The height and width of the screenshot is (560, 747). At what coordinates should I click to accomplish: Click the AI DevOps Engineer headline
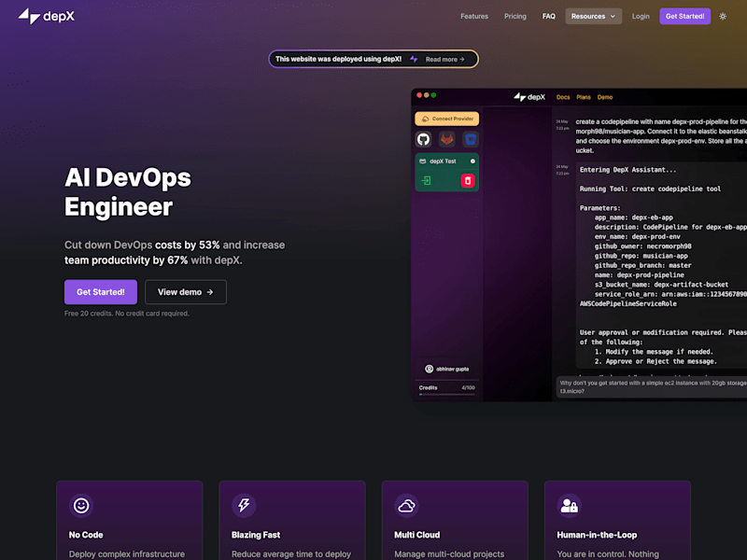tap(128, 192)
